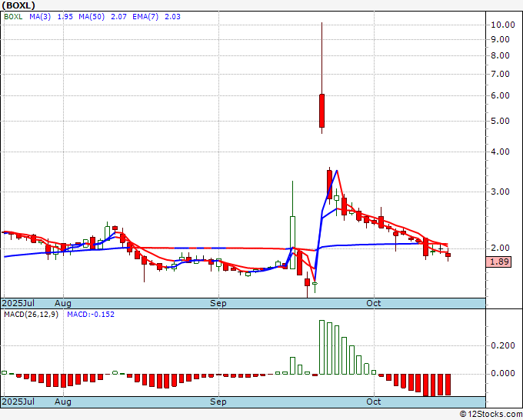Viewport: 523px width, 420px height.
Task: Click the Oct label on price chart axis
Action: click(x=374, y=303)
